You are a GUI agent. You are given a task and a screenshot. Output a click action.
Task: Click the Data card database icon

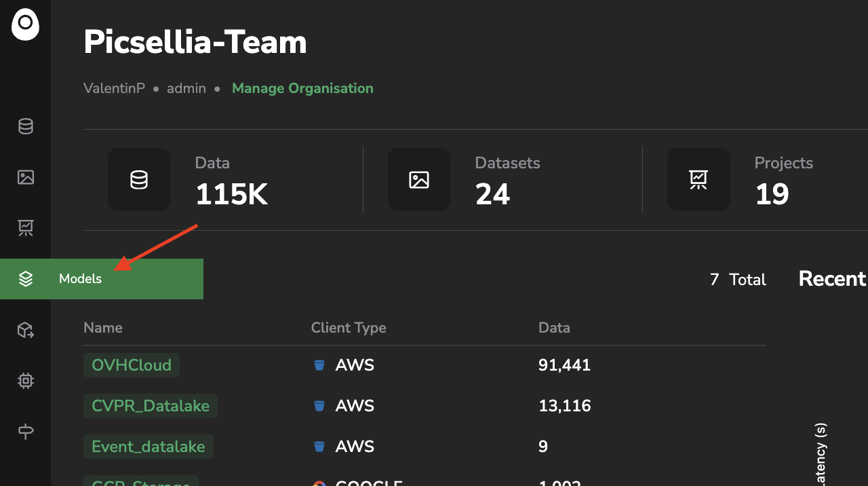(139, 179)
